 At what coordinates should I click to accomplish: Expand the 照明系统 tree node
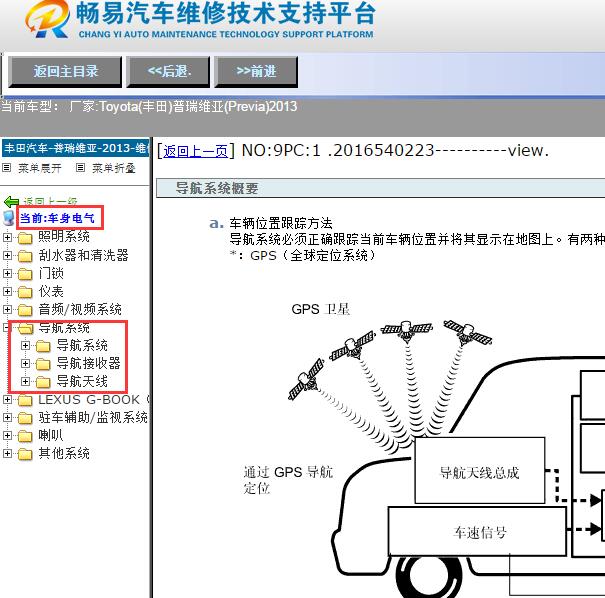7,237
